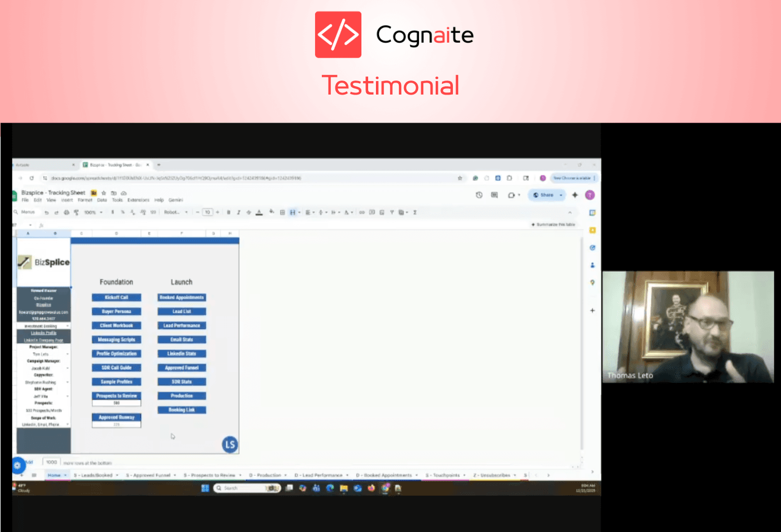Viewport: 781px width, 532px height.
Task: Bookmark this page with the star icon
Action: tap(460, 178)
